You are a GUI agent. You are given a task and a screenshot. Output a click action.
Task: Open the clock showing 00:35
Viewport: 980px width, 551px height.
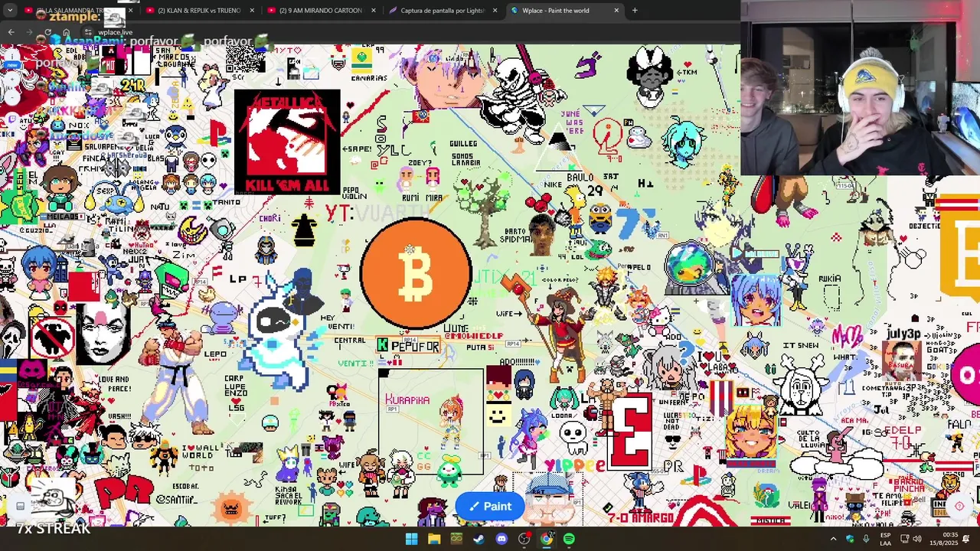pos(945,539)
